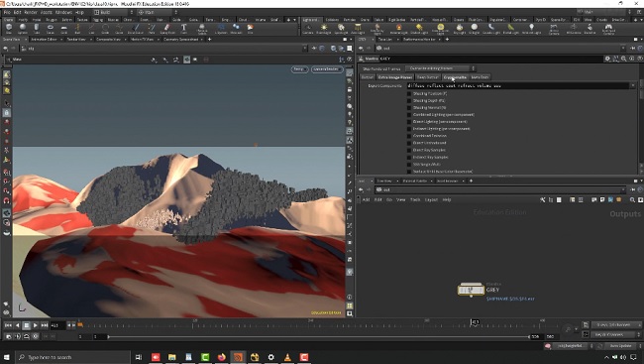Add an Area Light from the shelf
The height and width of the screenshot is (364, 644).
coord(358,29)
